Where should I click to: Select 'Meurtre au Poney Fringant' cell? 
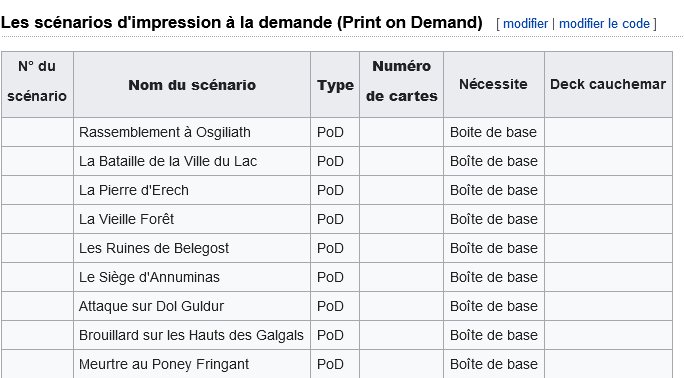click(192, 364)
